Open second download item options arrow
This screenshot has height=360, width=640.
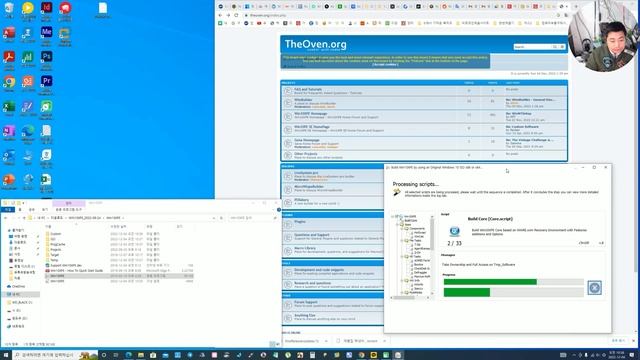(384, 341)
